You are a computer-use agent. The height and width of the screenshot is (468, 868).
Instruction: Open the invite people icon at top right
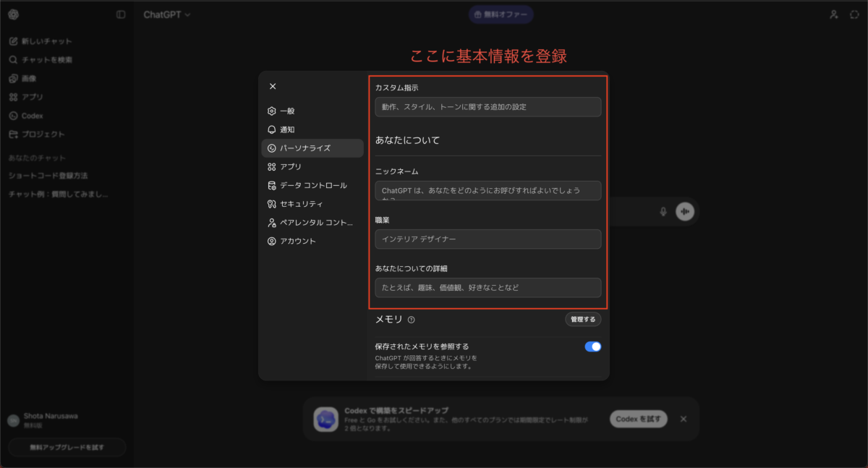pos(834,14)
